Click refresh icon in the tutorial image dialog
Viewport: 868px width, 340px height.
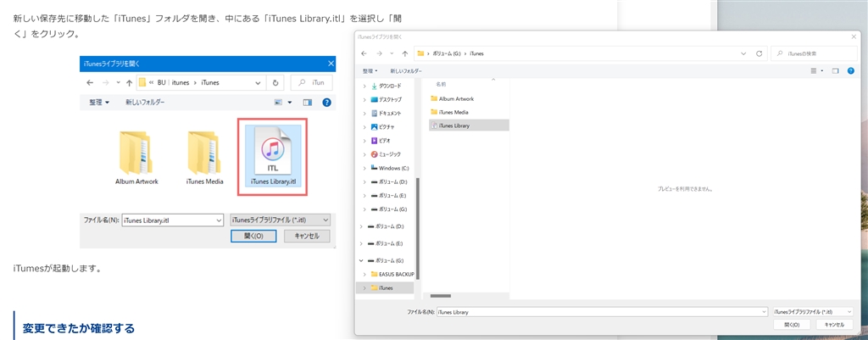point(275,82)
